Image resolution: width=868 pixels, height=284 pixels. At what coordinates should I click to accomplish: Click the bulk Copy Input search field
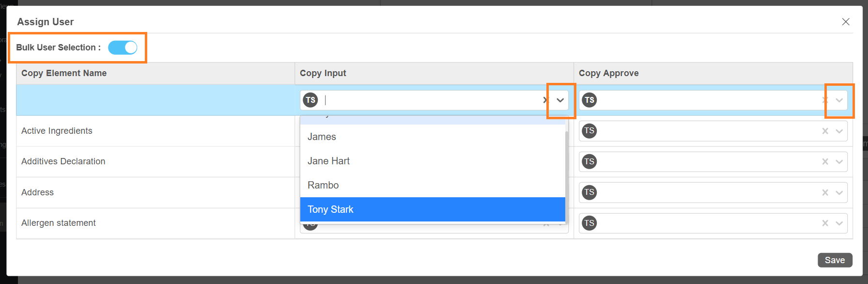431,100
